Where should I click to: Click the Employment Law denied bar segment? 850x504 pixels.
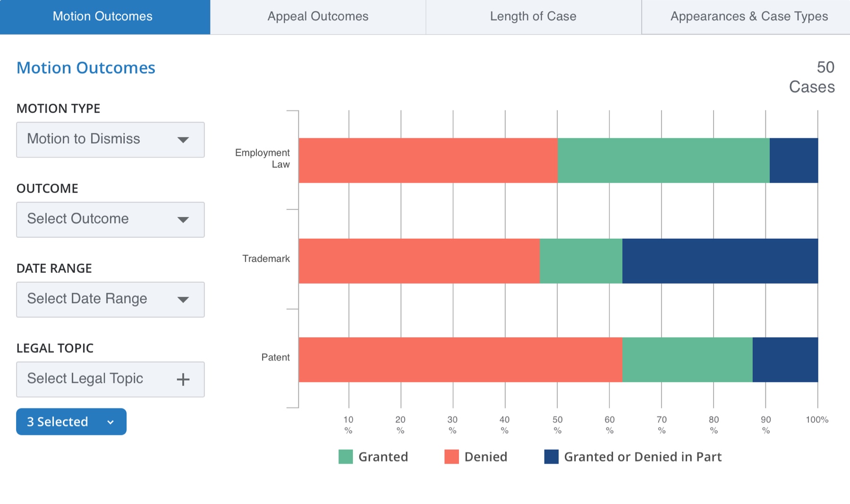(x=428, y=160)
